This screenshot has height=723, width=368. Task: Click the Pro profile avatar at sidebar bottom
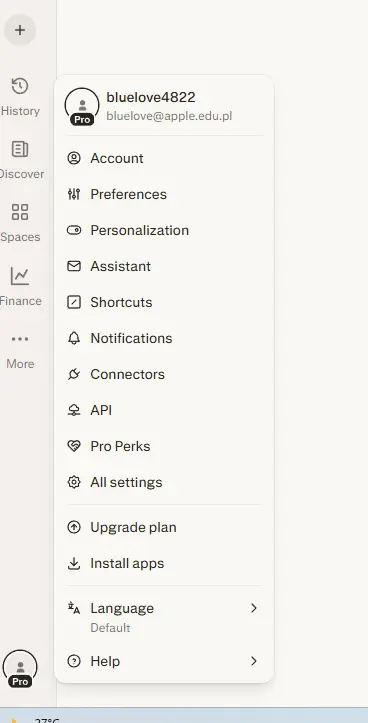pyautogui.click(x=20, y=668)
